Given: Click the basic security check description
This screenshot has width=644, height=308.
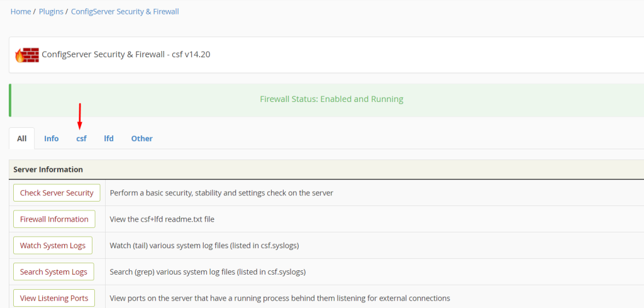Looking at the screenshot, I should [221, 193].
